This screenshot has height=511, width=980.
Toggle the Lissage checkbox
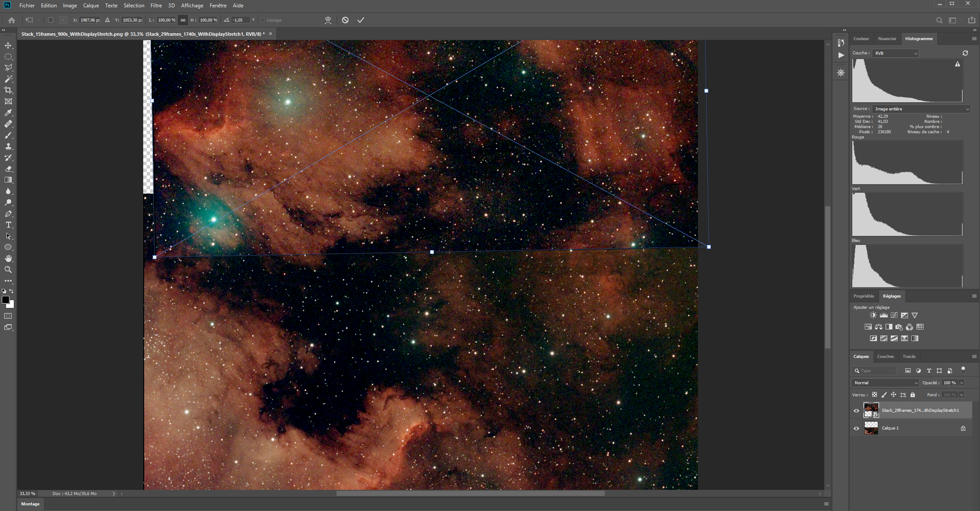coord(263,20)
